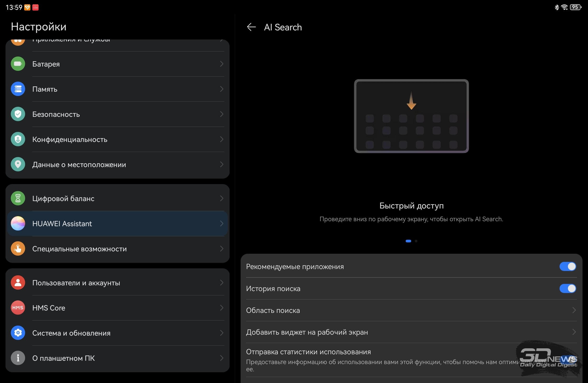
Task: Tap the Цифровой баланс hourglass icon
Action: pos(18,198)
